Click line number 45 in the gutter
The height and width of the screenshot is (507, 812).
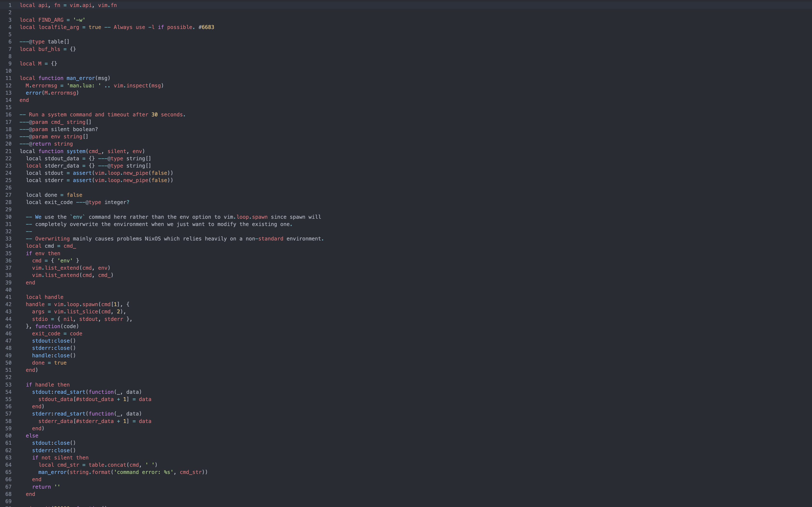(8, 326)
